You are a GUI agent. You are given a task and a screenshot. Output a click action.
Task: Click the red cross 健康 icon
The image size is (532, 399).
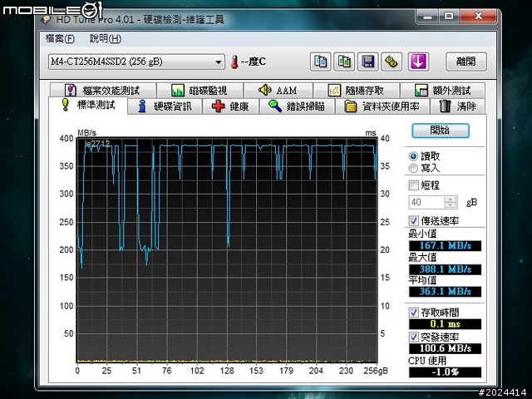pyautogui.click(x=218, y=106)
